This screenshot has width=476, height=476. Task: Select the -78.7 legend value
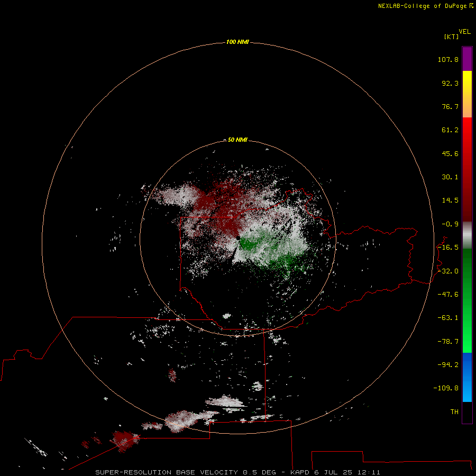(448, 342)
